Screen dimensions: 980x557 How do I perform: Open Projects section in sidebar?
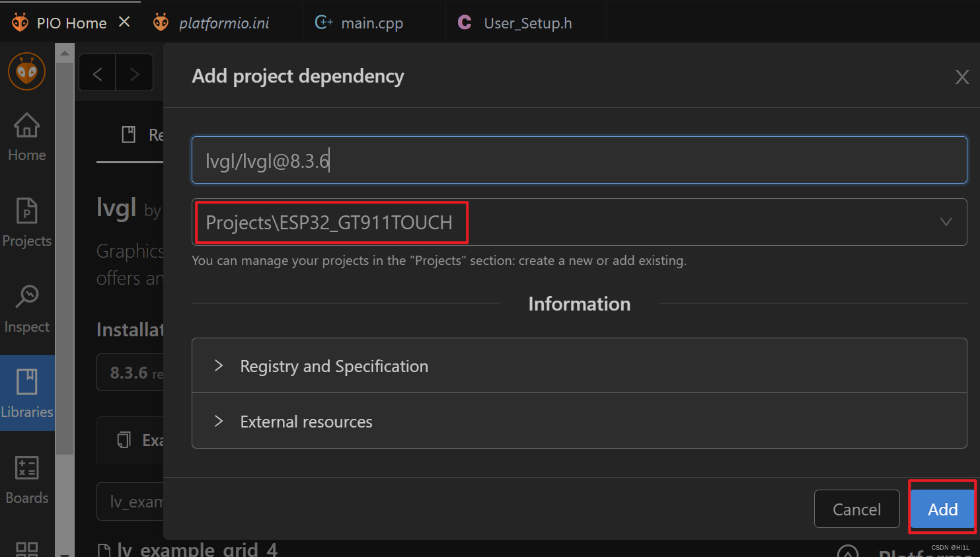pyautogui.click(x=27, y=223)
